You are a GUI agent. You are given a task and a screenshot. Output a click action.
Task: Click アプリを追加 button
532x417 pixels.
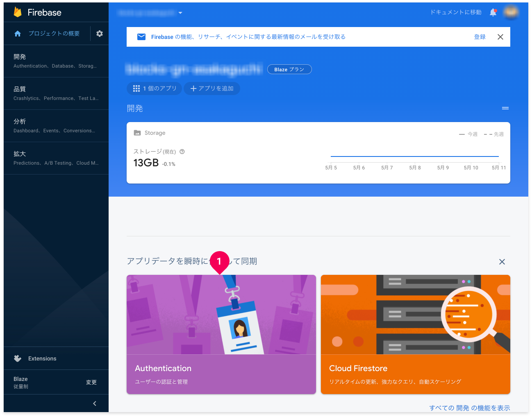click(x=212, y=88)
